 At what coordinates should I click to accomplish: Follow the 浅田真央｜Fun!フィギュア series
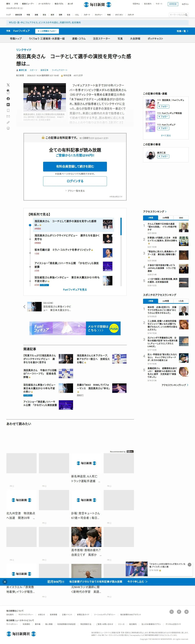pyautogui.click(x=163, y=107)
